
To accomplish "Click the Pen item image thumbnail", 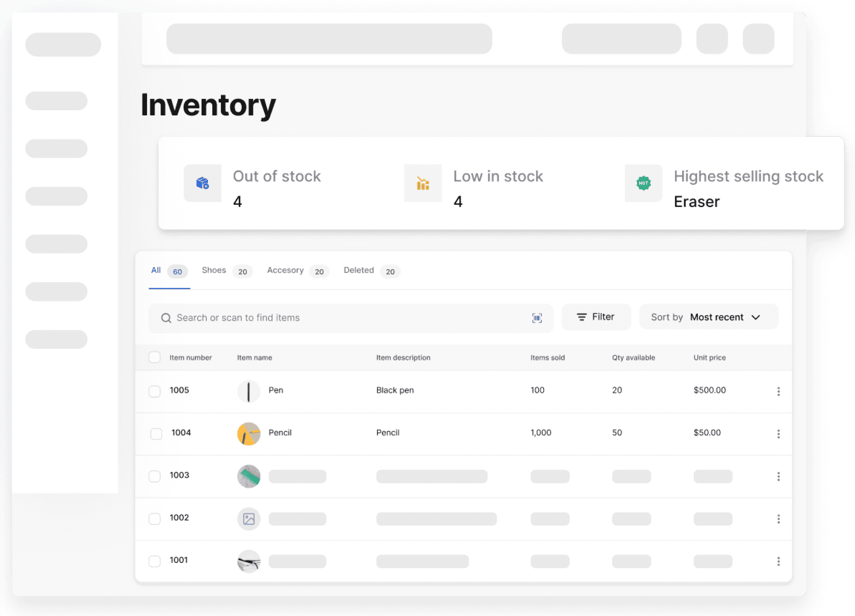I will click(249, 390).
